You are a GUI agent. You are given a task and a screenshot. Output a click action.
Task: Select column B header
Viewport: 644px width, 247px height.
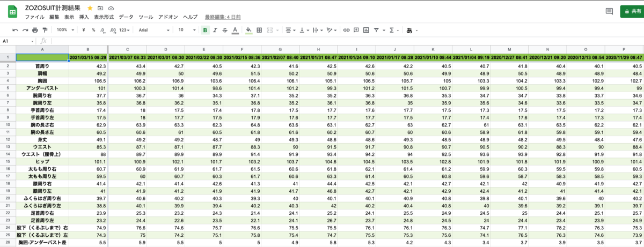click(89, 49)
